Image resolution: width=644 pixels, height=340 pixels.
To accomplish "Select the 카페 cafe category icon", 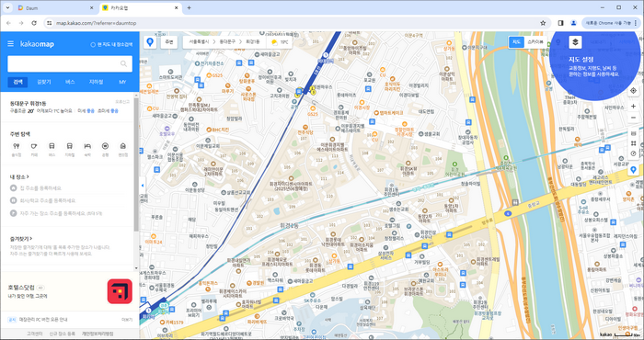I will [34, 146].
